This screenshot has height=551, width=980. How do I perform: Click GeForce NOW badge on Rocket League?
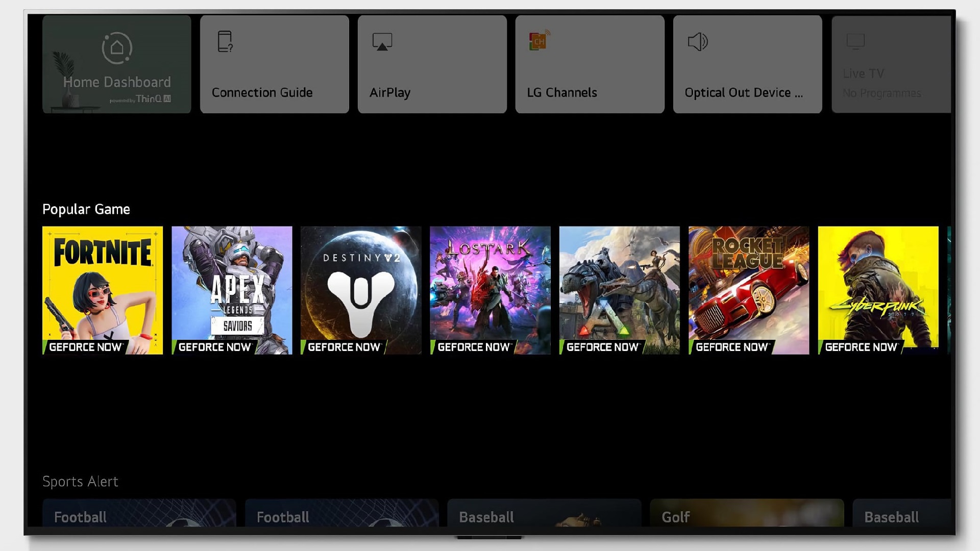pos(731,347)
